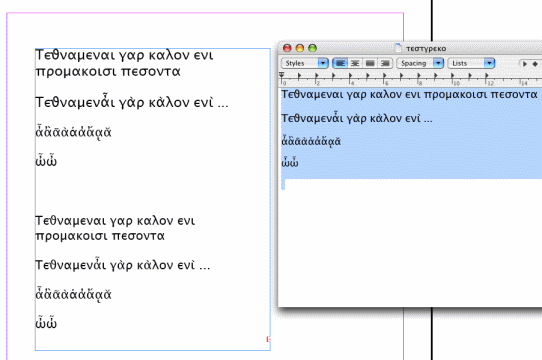Select left alignment in TextEdit toolbar
Image resolution: width=542 pixels, height=360 pixels.
[340, 63]
